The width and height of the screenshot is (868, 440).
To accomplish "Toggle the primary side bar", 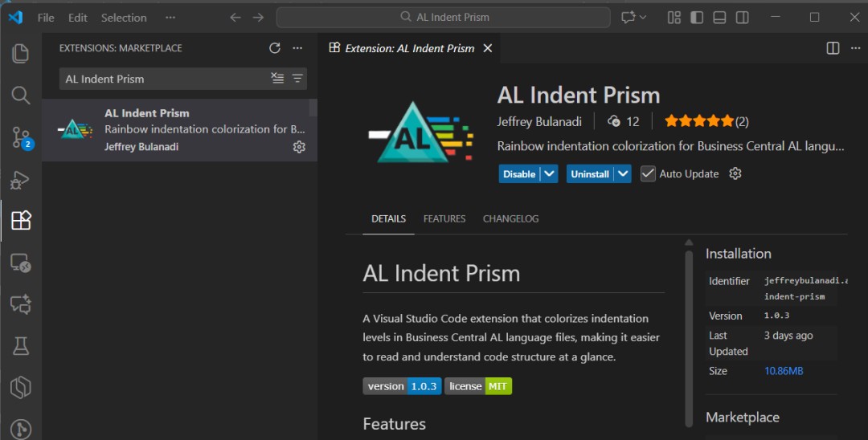I will click(697, 18).
